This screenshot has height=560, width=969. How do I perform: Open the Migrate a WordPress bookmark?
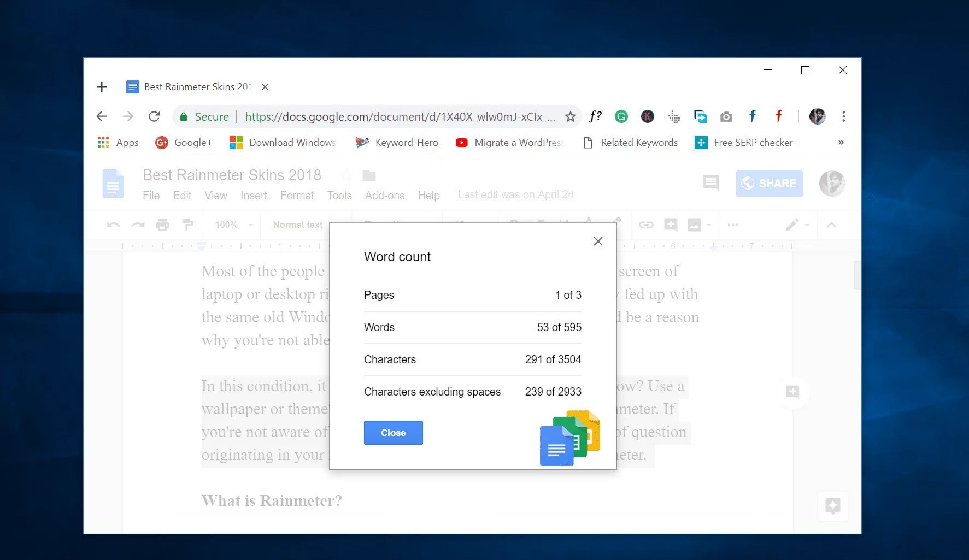pyautogui.click(x=509, y=143)
